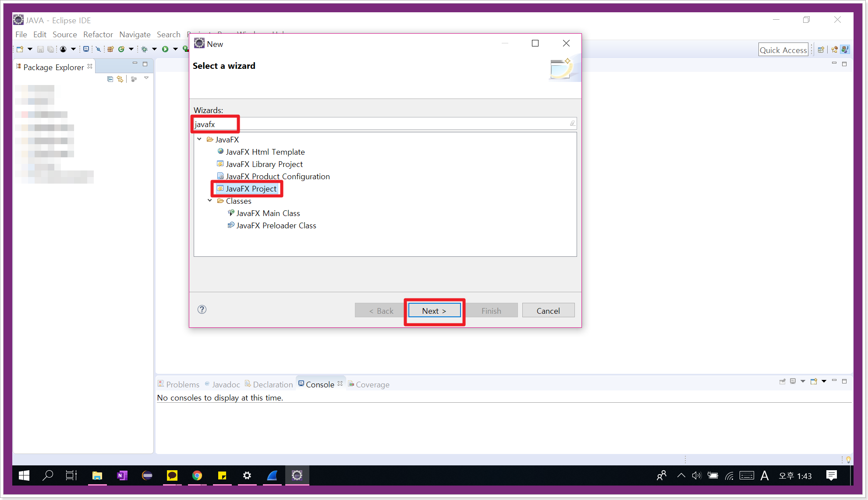Open the Run dropdown arrow
Screen dimensions: 868x500
pyautogui.click(x=175, y=49)
